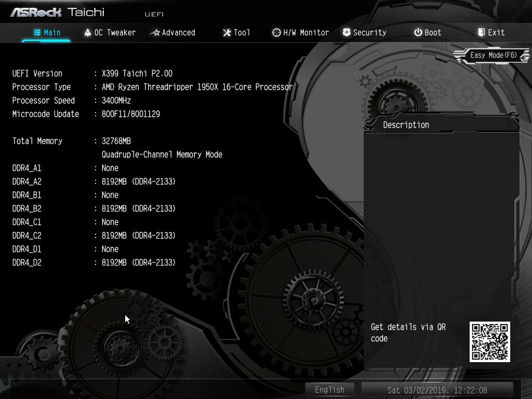Click the Tool tab wrench icon
Viewport: 532px width, 399px height.
coord(227,33)
